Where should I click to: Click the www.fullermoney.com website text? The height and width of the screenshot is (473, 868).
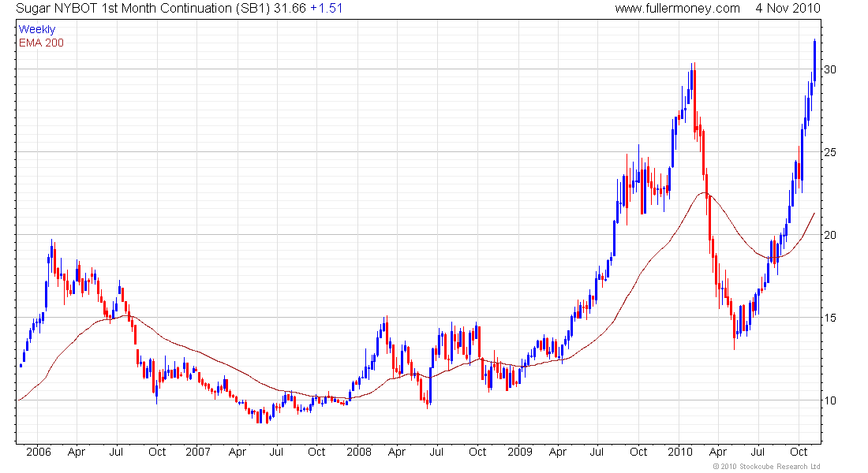click(677, 9)
